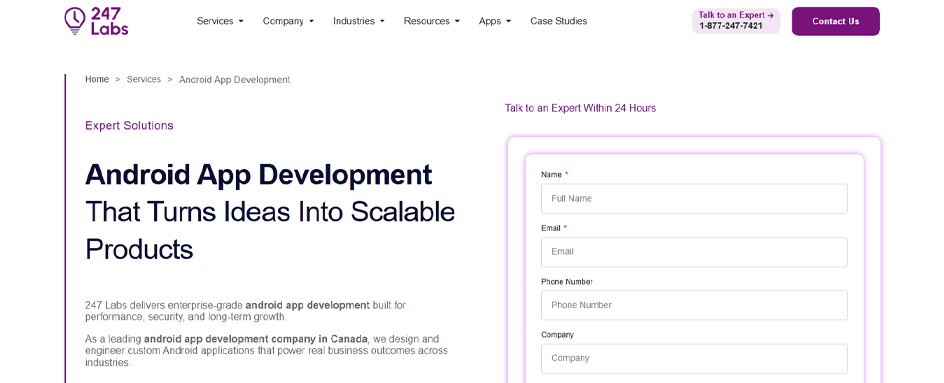Viewport: 944px width, 383px height.
Task: Click the Android App Development heading
Action: click(x=259, y=175)
